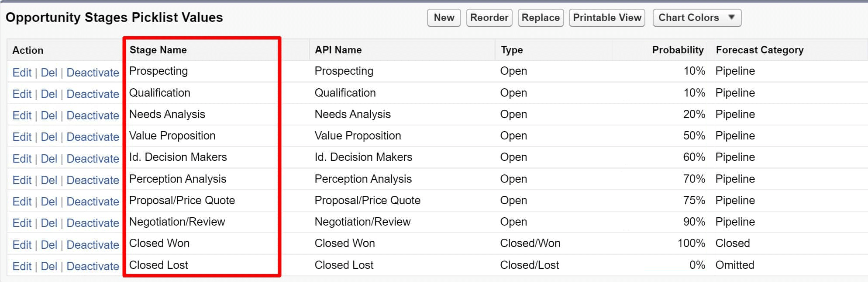Click the Omitted forecast category cell
This screenshot has width=868, height=282.
pos(735,265)
